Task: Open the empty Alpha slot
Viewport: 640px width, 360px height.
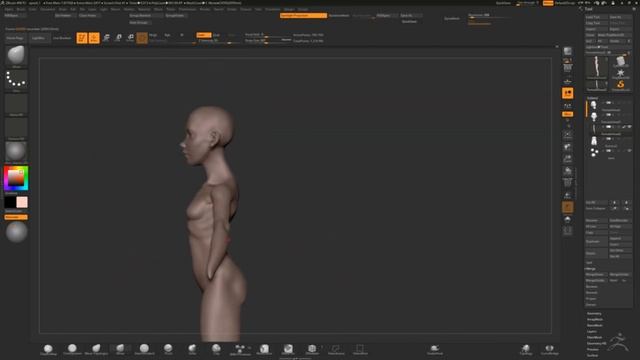Action: (16, 104)
